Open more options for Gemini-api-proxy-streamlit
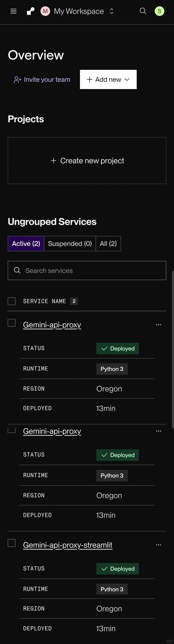 pos(159,545)
